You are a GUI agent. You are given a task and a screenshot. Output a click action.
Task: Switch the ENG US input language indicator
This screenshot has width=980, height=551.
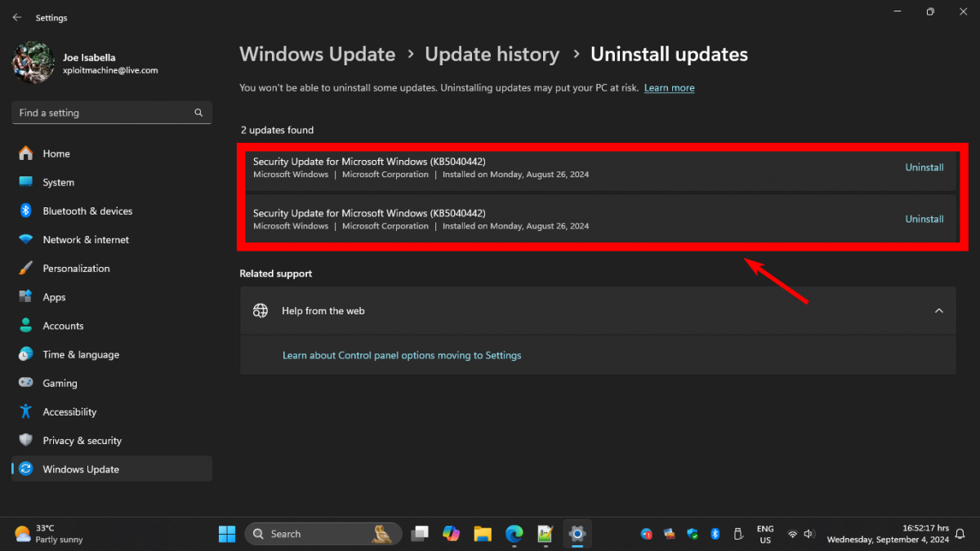[765, 534]
